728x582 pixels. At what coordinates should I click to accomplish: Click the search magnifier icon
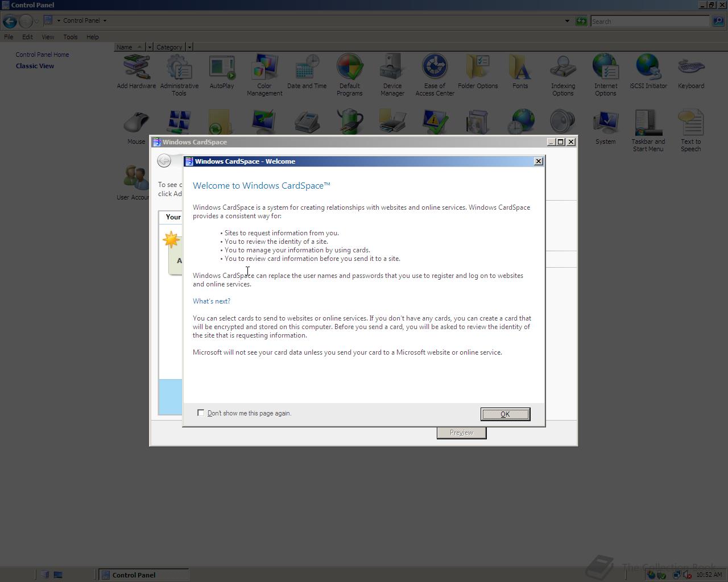[718, 21]
